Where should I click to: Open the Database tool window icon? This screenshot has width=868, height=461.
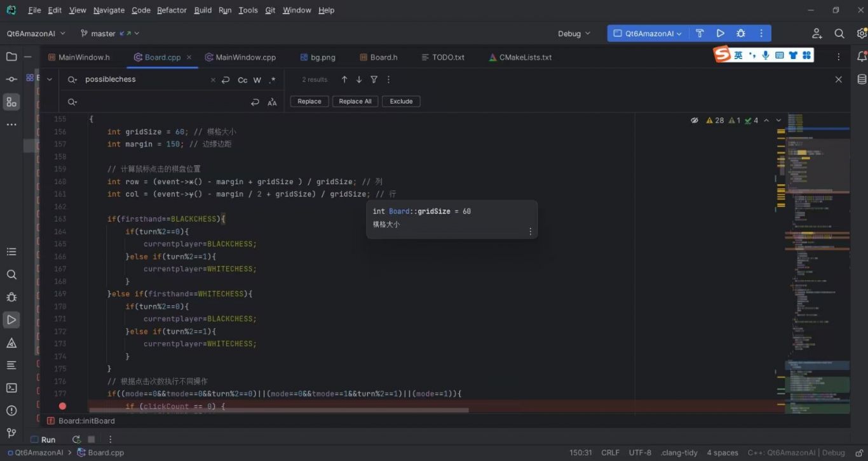pyautogui.click(x=862, y=79)
